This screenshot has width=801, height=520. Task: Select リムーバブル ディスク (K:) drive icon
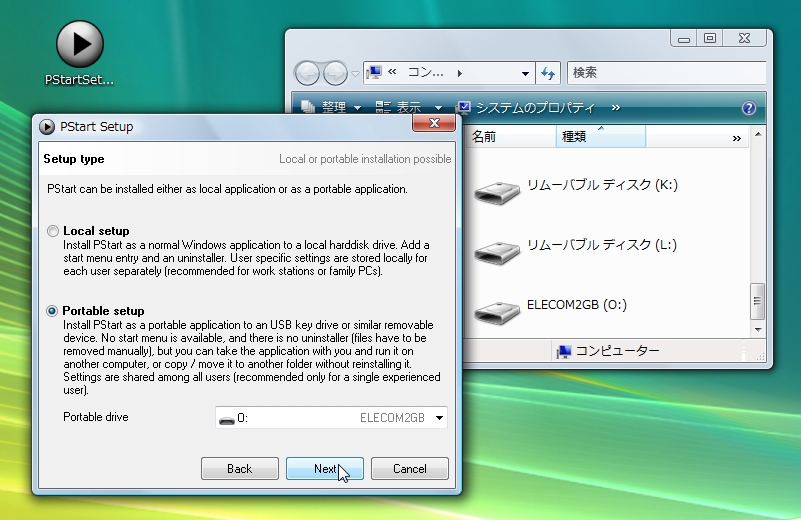click(x=497, y=193)
